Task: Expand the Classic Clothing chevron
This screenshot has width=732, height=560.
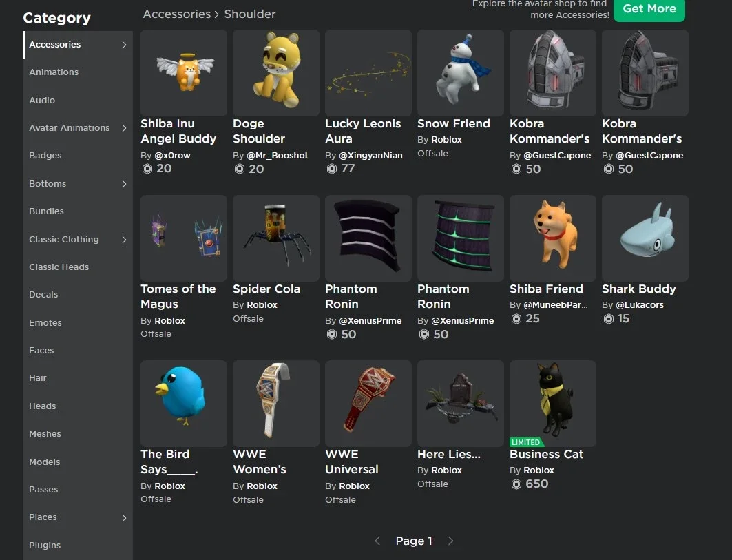Action: pyautogui.click(x=124, y=240)
